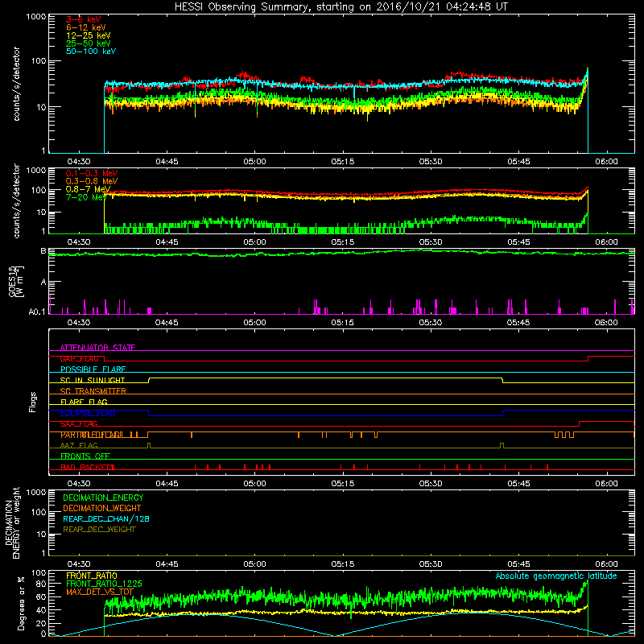
Task: Click the 12-25 keV legend entry
Action: pyautogui.click(x=89, y=35)
